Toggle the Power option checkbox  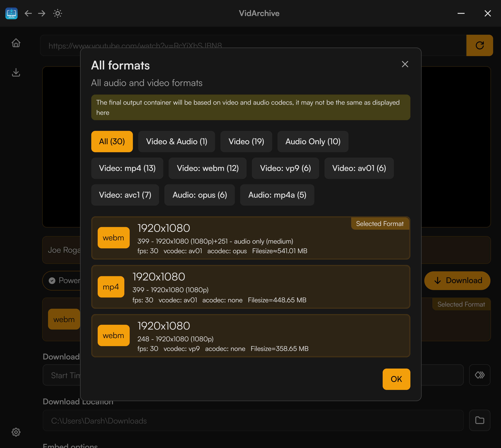[x=52, y=280]
